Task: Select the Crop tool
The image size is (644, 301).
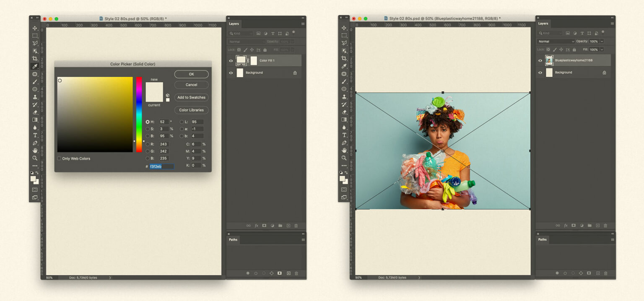Action: coord(35,59)
